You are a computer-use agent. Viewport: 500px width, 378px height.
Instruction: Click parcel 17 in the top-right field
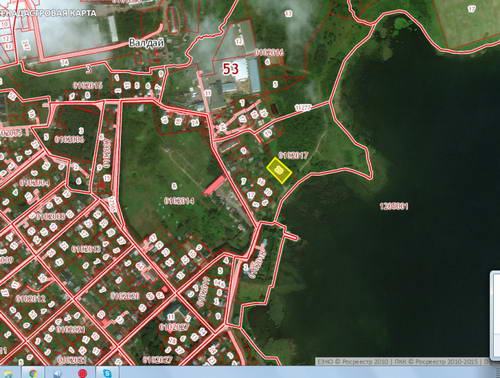click(472, 9)
